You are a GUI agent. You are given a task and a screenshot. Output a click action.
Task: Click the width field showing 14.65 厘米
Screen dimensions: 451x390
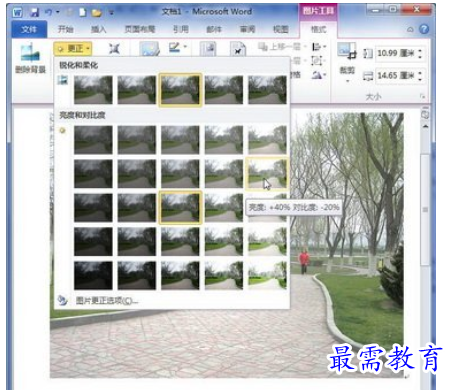point(396,76)
